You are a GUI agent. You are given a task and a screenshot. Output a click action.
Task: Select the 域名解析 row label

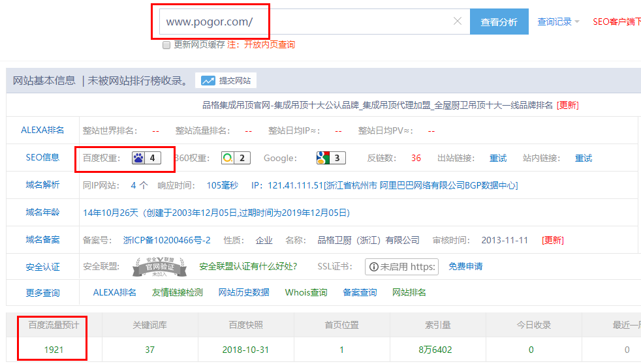click(x=42, y=185)
